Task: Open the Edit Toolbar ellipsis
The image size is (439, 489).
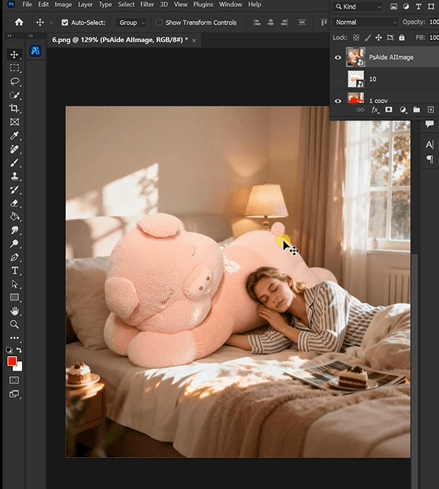Action: click(14, 338)
